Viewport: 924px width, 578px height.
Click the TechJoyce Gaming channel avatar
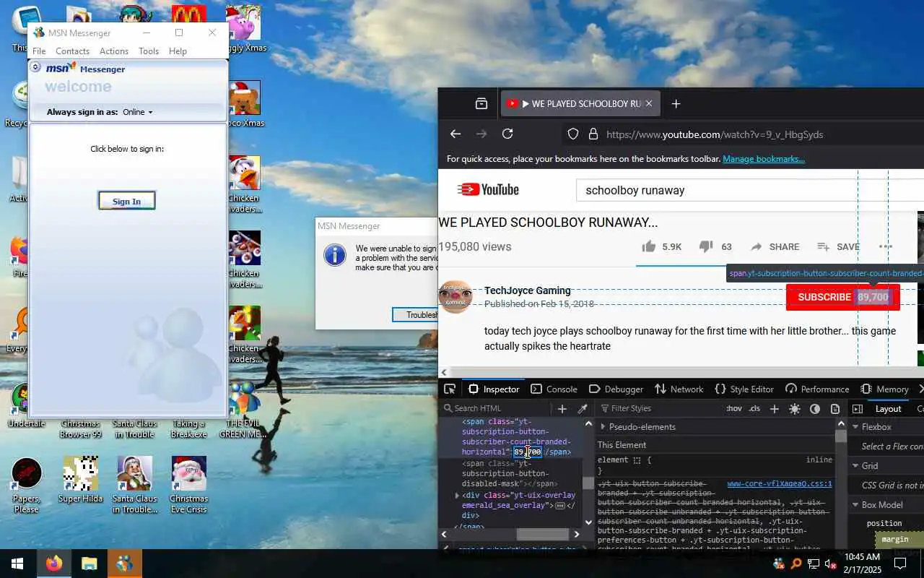(456, 296)
